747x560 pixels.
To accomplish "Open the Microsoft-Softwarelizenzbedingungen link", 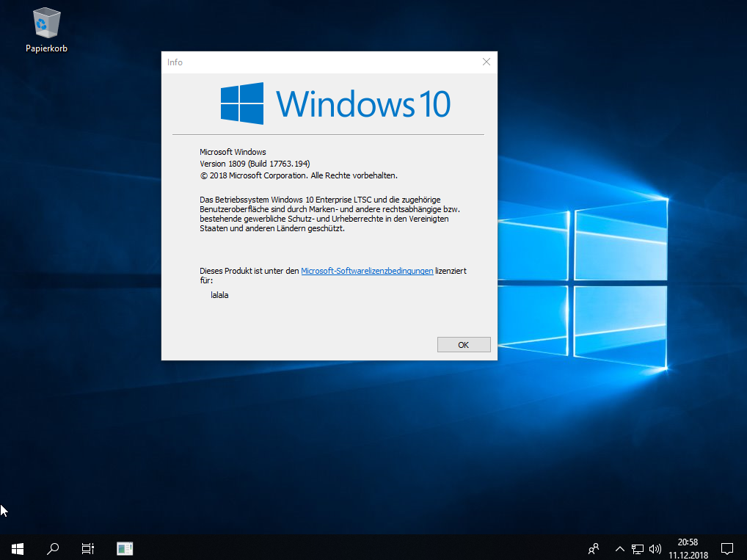I will [x=367, y=271].
